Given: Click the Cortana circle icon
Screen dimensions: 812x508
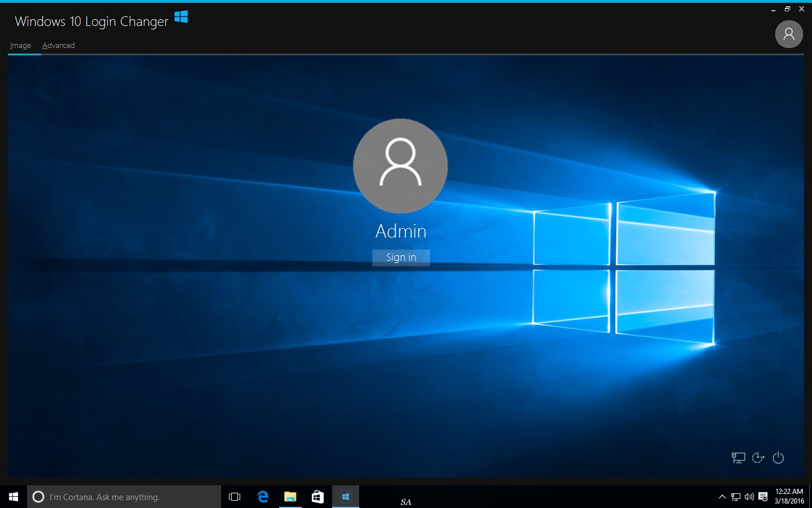Looking at the screenshot, I should [x=38, y=497].
